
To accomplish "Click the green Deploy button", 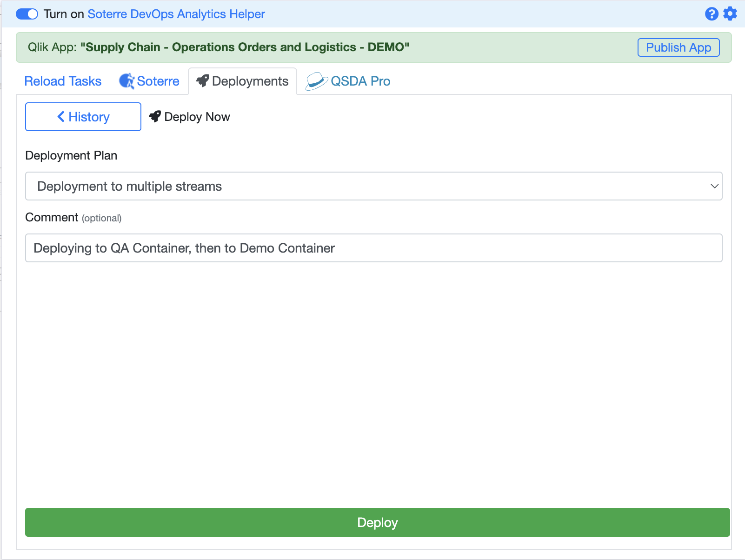I will coord(377,522).
